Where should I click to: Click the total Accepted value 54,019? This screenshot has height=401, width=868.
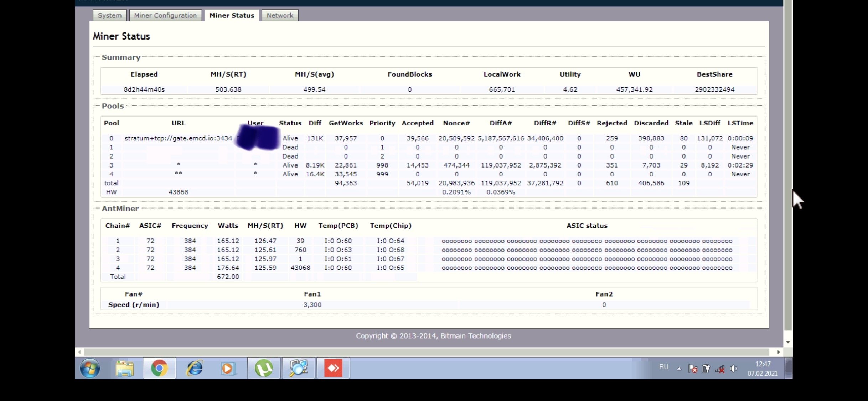pos(418,183)
